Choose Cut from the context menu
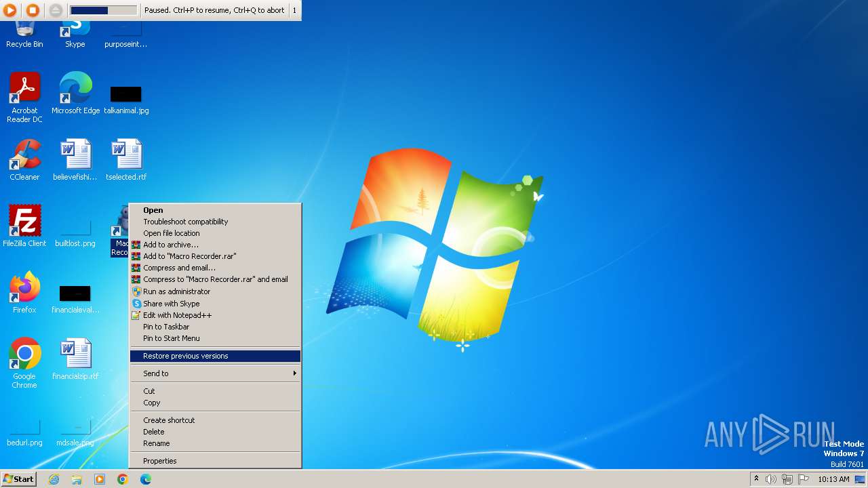 (215, 391)
